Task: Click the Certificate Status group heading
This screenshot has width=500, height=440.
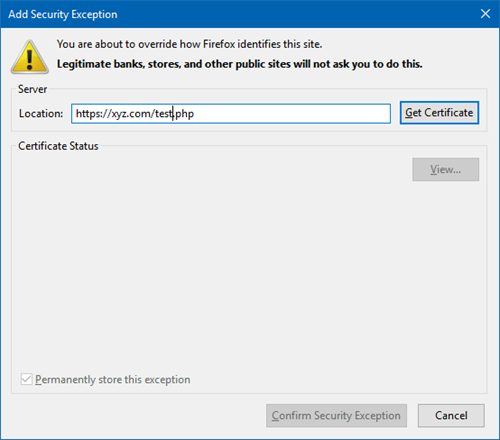Action: [x=58, y=146]
